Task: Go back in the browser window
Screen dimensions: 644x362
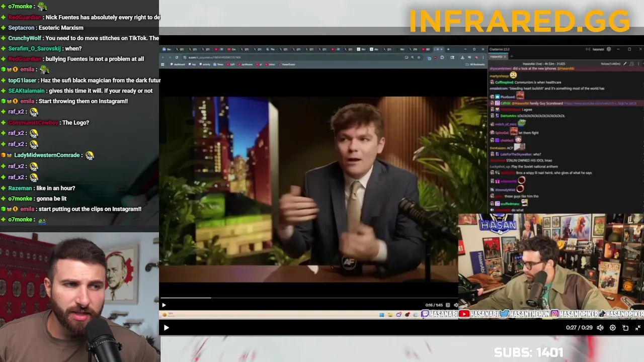Action: [163, 57]
